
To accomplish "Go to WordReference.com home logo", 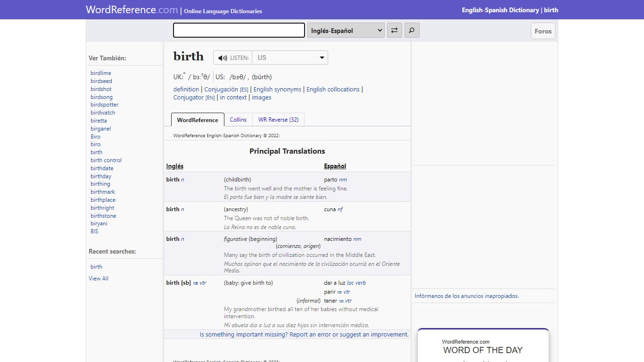I will click(132, 9).
